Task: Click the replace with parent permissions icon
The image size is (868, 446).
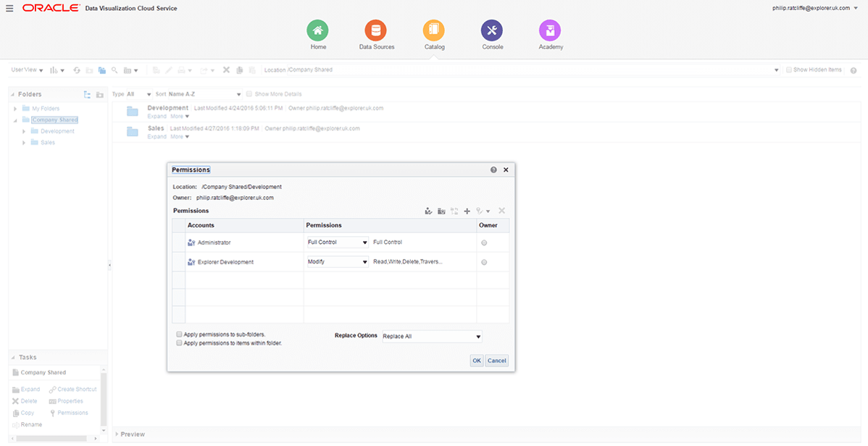Action: (x=441, y=211)
